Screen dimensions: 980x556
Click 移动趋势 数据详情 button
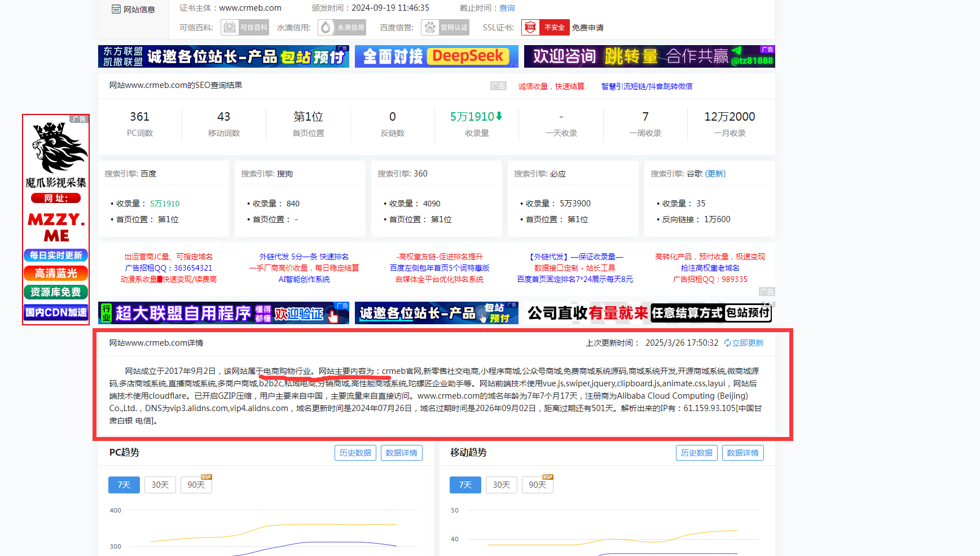(743, 453)
